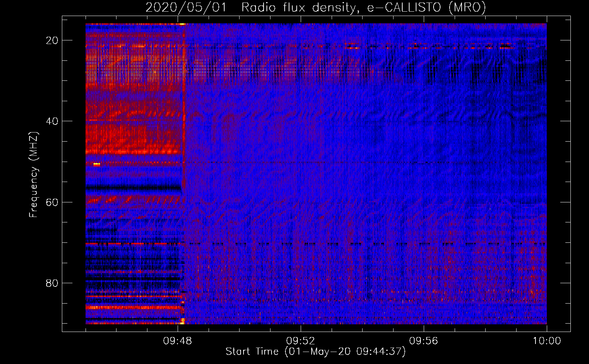Click the 20 frequency tick label
This screenshot has height=364, width=589.
[52, 40]
